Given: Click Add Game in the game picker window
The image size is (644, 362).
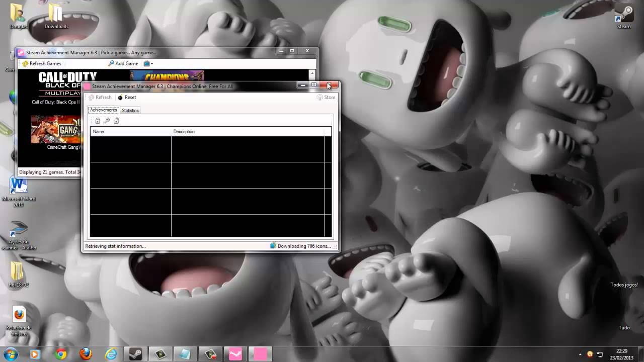Looking at the screenshot, I should click(x=123, y=63).
